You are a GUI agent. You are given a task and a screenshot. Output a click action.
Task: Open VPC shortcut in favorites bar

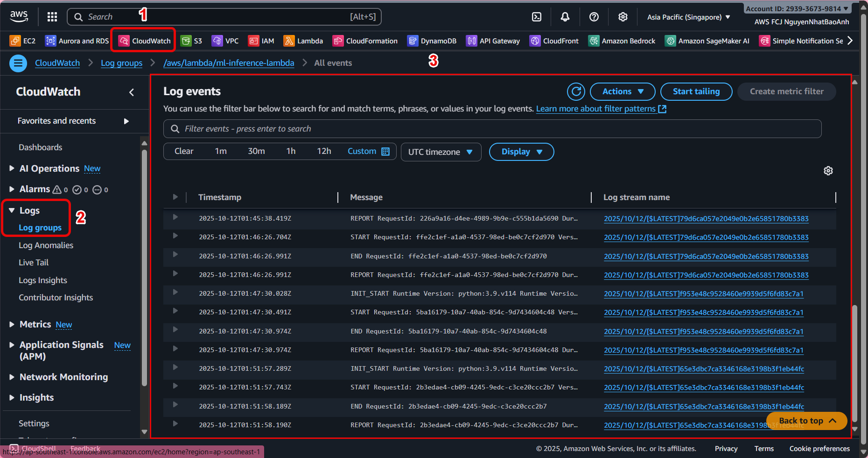(x=225, y=41)
